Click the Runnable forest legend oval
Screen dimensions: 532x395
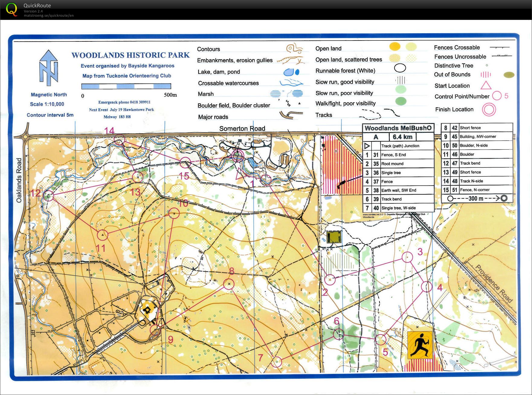[x=400, y=68]
